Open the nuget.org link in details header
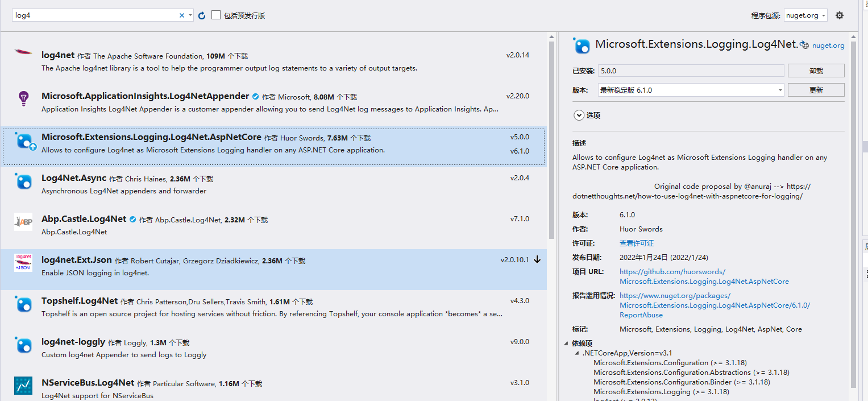868x401 pixels. (x=828, y=46)
